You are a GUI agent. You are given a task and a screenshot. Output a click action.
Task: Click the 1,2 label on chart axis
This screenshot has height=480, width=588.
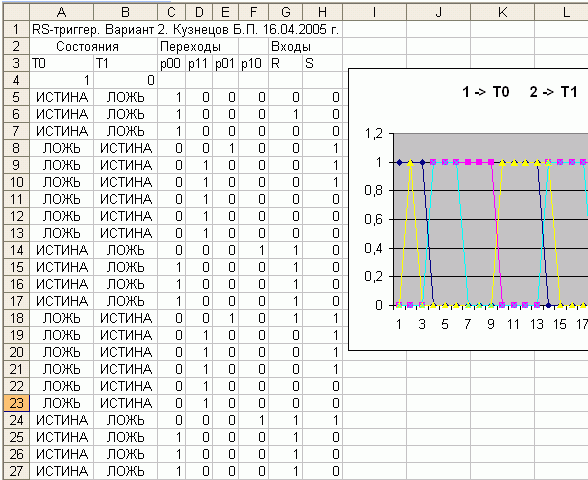coord(374,133)
